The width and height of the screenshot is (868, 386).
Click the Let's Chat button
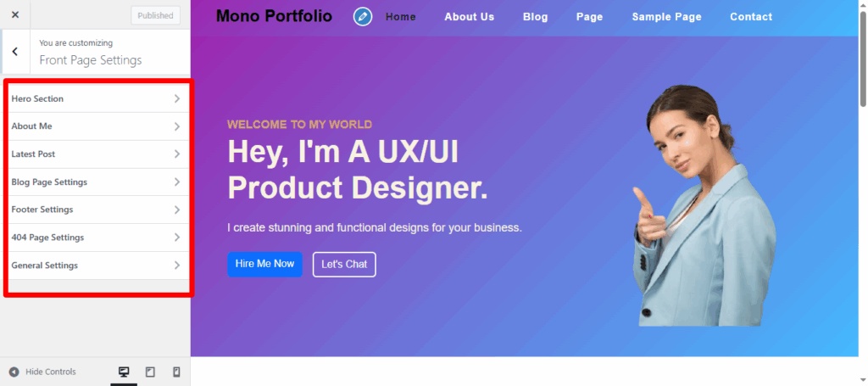pyautogui.click(x=344, y=264)
